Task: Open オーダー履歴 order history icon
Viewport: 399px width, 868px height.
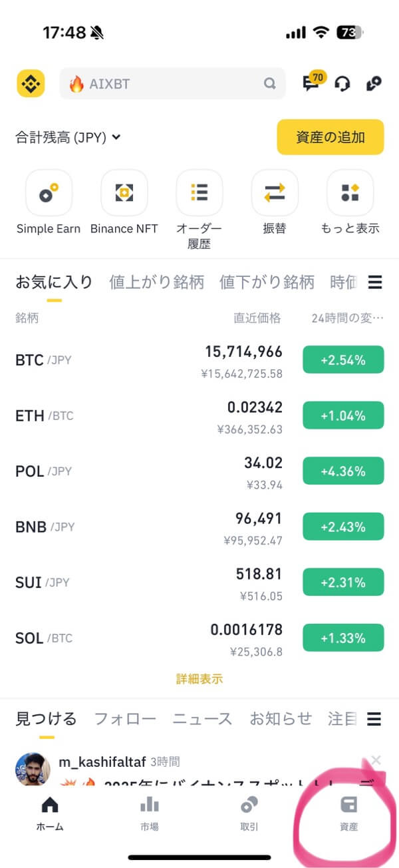Action: tap(199, 193)
